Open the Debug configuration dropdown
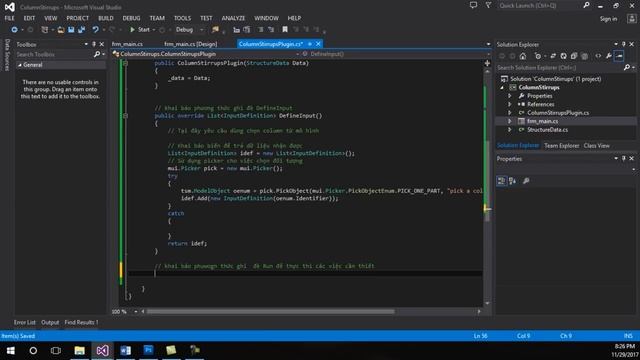 click(x=189, y=30)
